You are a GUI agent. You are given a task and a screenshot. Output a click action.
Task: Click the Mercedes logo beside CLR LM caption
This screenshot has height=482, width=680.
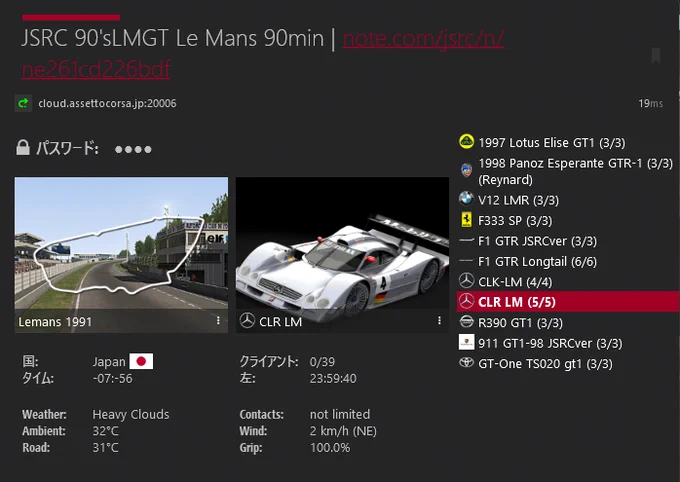(247, 321)
